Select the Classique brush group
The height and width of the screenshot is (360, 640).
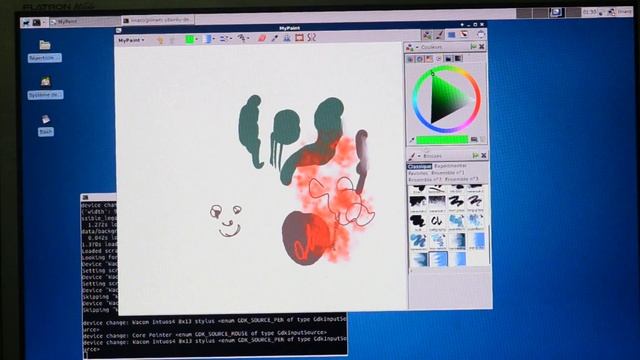click(419, 167)
